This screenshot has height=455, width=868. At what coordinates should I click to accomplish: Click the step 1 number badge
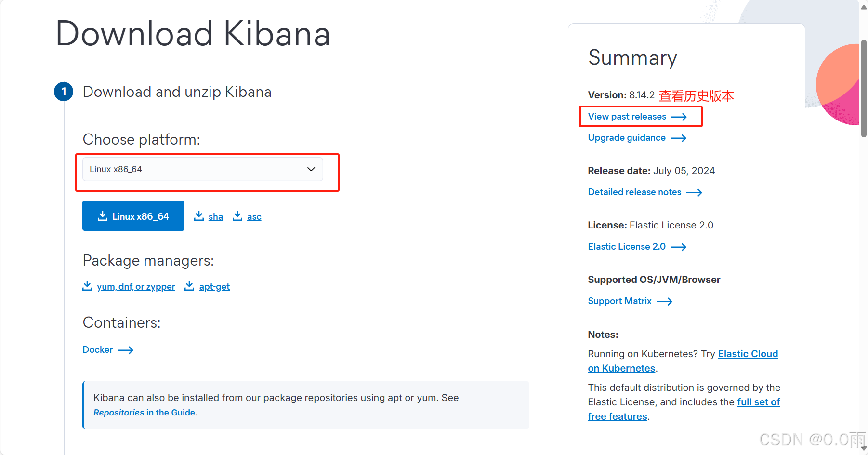(x=64, y=92)
